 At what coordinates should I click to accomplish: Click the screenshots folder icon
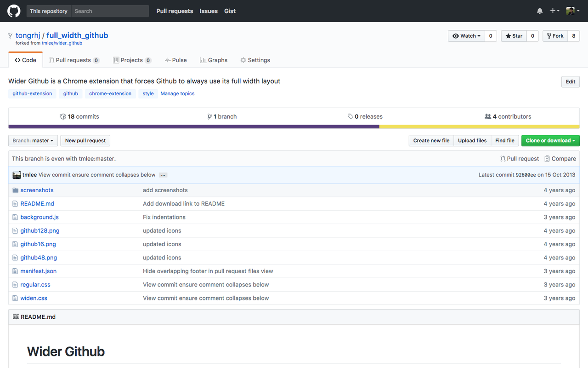16,190
